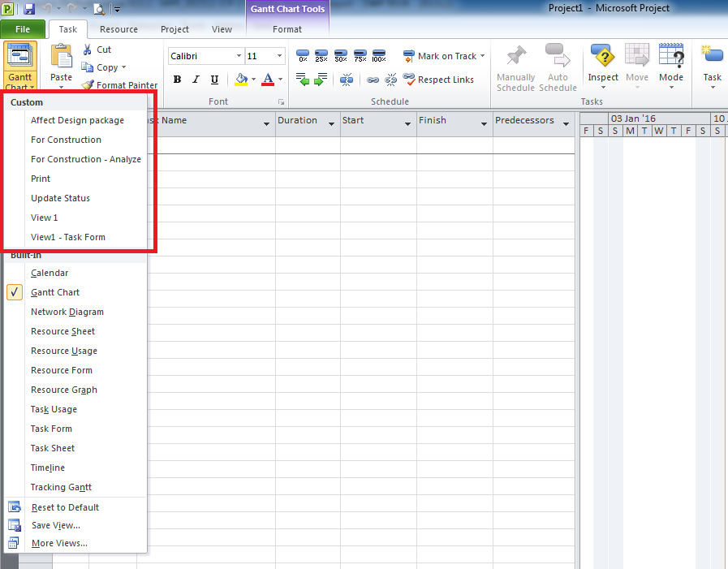Click More Views option

pyautogui.click(x=57, y=543)
